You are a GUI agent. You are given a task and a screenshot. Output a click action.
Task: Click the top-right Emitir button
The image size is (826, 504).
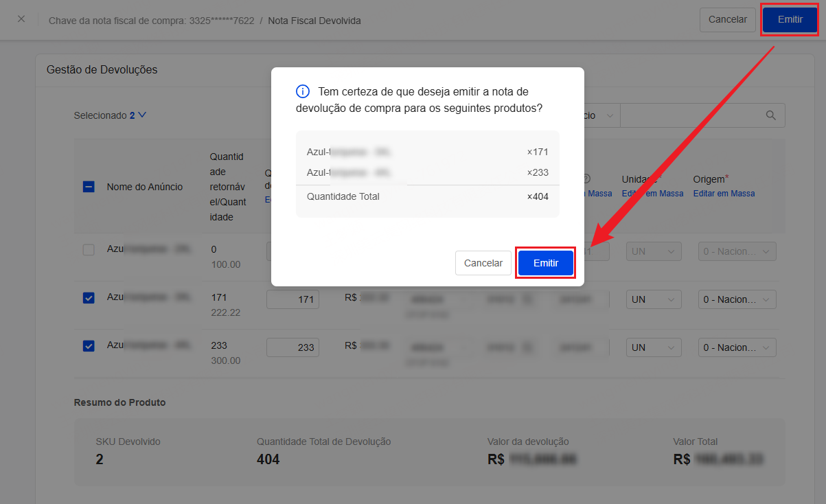click(x=790, y=19)
